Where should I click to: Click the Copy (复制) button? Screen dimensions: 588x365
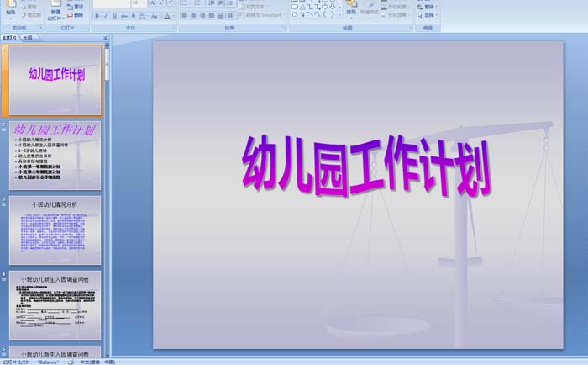29,7
